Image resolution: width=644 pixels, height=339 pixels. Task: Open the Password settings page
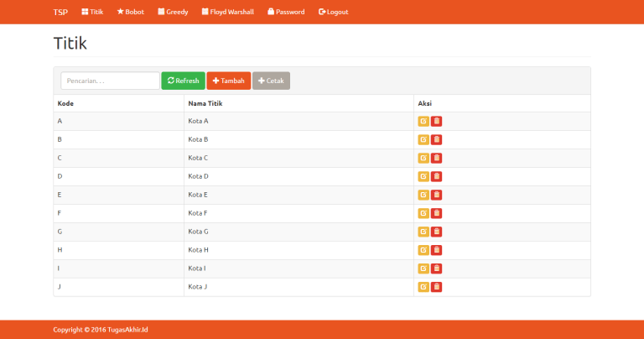click(x=286, y=13)
